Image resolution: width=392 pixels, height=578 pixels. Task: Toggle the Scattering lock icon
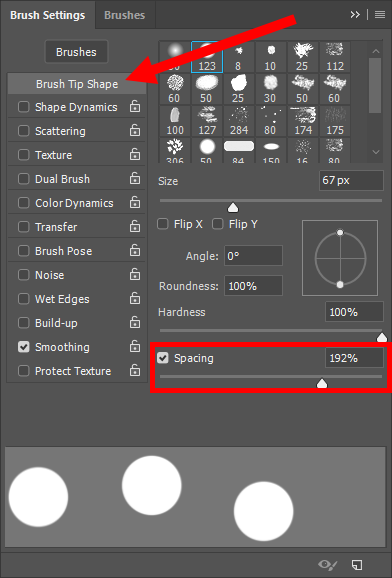[135, 130]
